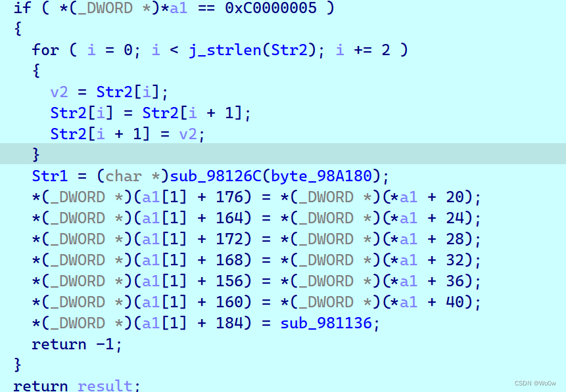This screenshot has width=566, height=392.
Task: Click the highlighted closing brace of the loop
Action: (x=35, y=154)
